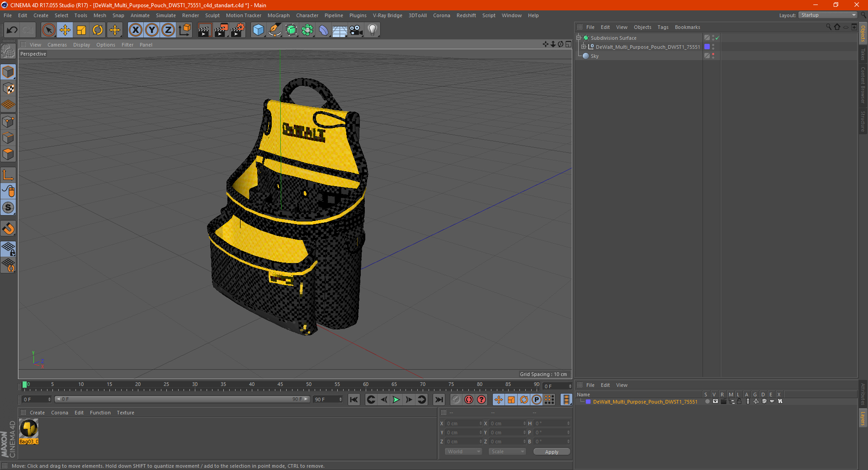The height and width of the screenshot is (470, 868).
Task: Select the Bag03 material thumbnail
Action: coord(29,428)
